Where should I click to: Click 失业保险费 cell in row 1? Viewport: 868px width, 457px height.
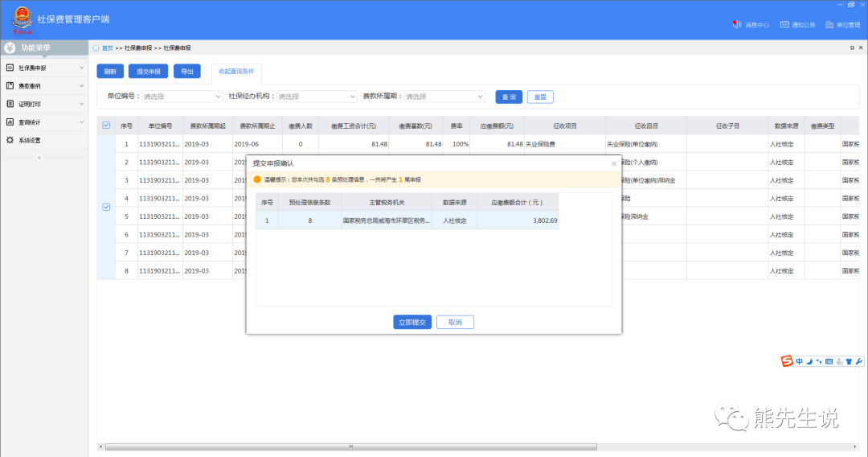coord(565,144)
